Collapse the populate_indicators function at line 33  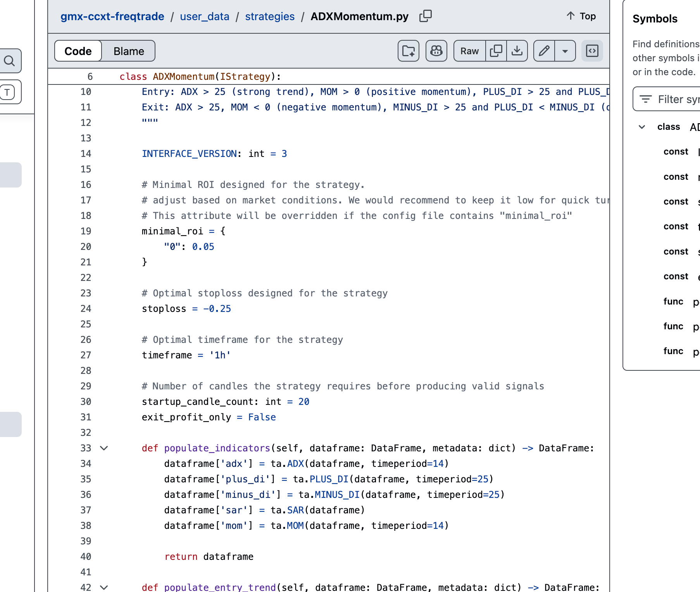pos(104,448)
